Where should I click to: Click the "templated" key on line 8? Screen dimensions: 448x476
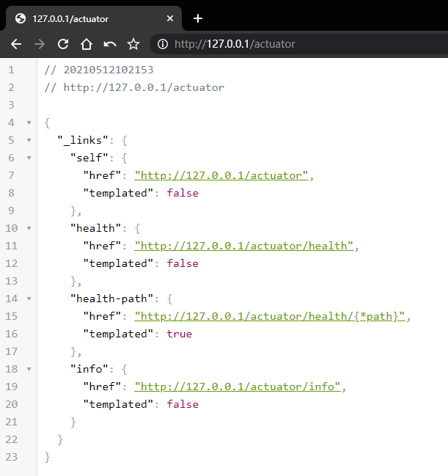[118, 193]
